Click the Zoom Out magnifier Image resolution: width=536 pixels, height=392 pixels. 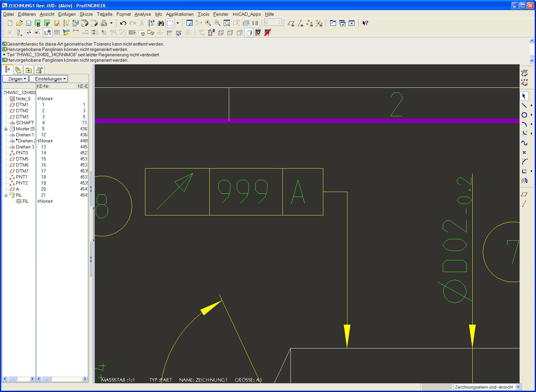(x=217, y=23)
